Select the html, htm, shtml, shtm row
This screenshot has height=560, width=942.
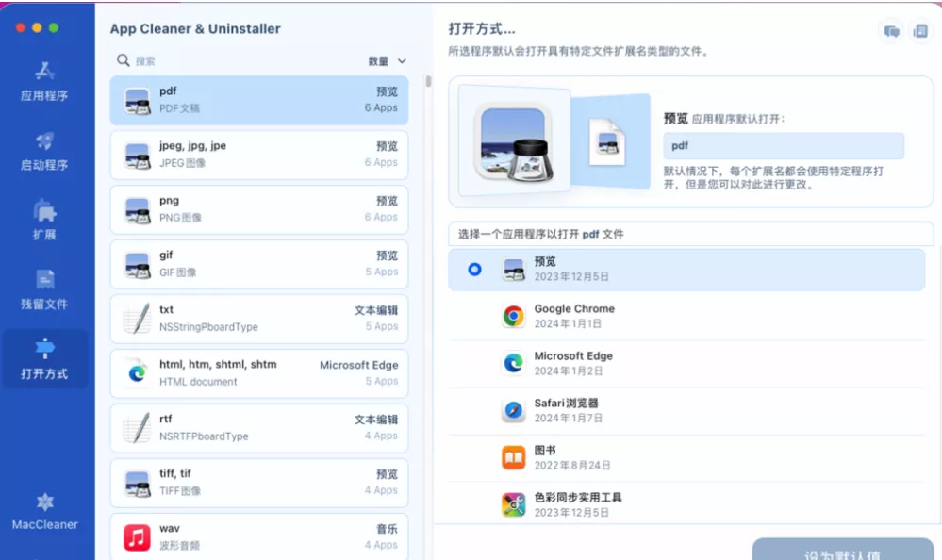point(259,373)
